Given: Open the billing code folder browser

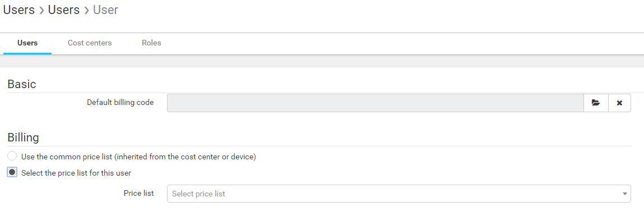Looking at the screenshot, I should [x=596, y=103].
